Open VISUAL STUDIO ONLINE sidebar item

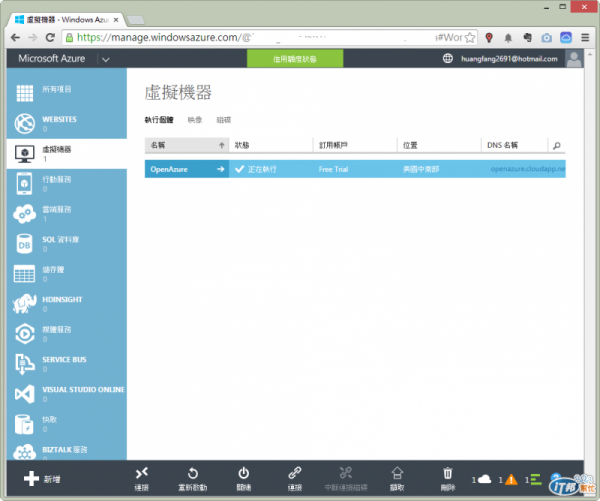[x=67, y=394]
